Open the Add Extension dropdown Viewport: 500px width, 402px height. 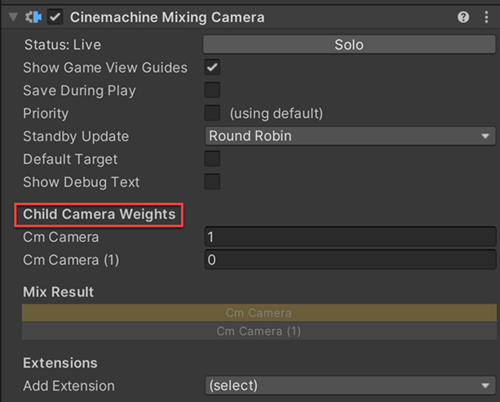(350, 386)
